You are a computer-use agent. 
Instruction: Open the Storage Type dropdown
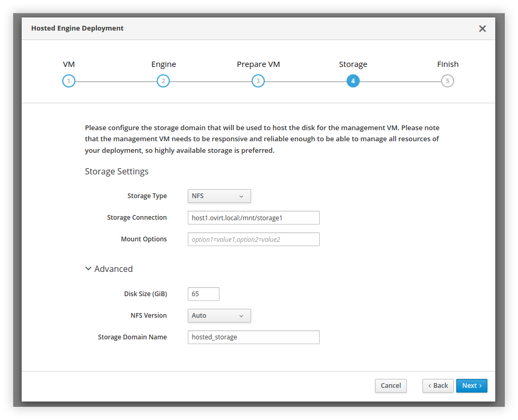(x=219, y=196)
